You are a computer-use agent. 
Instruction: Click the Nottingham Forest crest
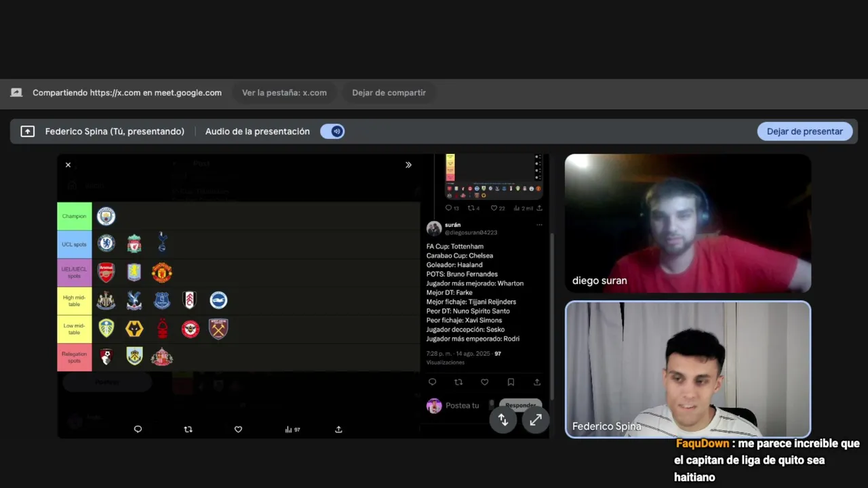[162, 329]
